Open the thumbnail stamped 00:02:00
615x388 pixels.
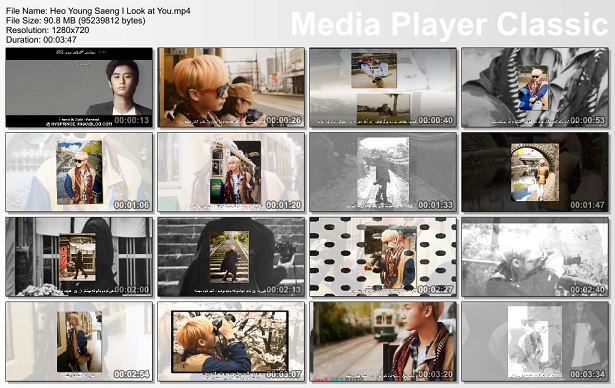click(79, 257)
